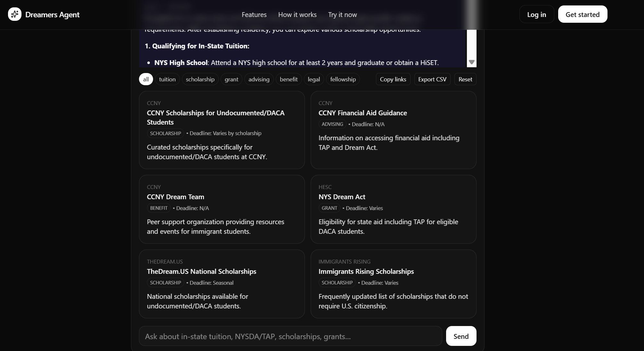
Task: Filter resources by legal
Action: (314, 79)
